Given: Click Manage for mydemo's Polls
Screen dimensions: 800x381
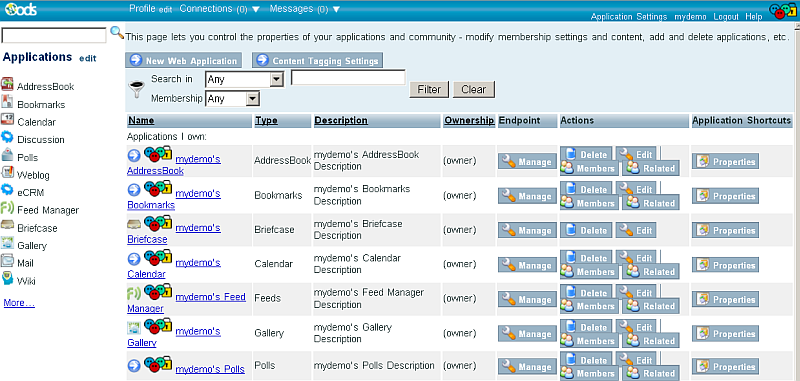Looking at the screenshot, I should pyautogui.click(x=527, y=367).
